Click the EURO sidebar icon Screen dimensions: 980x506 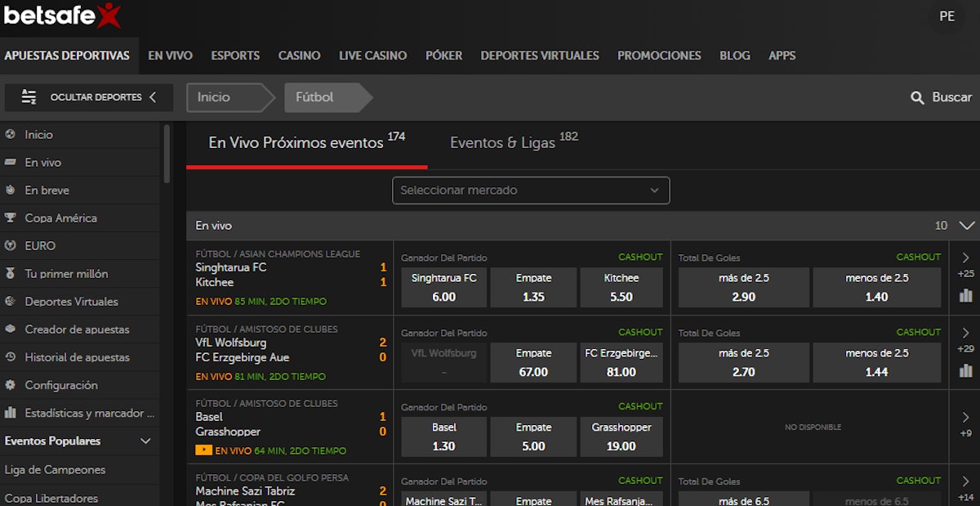point(11,246)
